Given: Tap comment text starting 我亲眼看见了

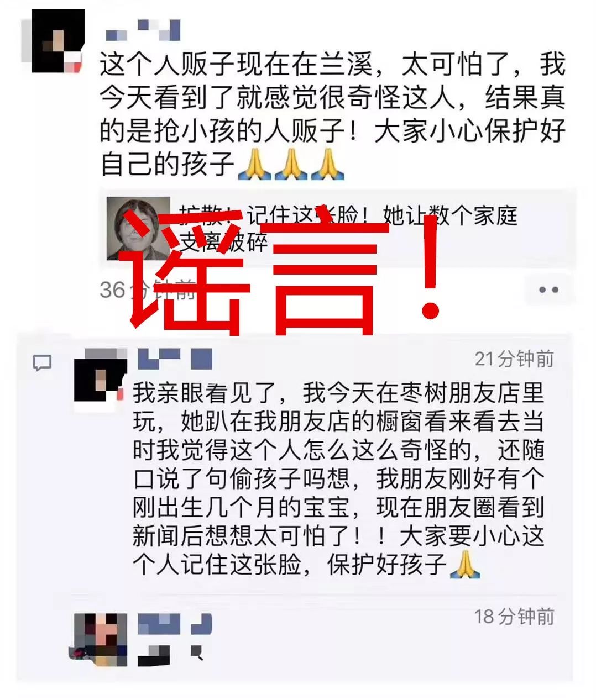Looking at the screenshot, I should pyautogui.click(x=338, y=479).
